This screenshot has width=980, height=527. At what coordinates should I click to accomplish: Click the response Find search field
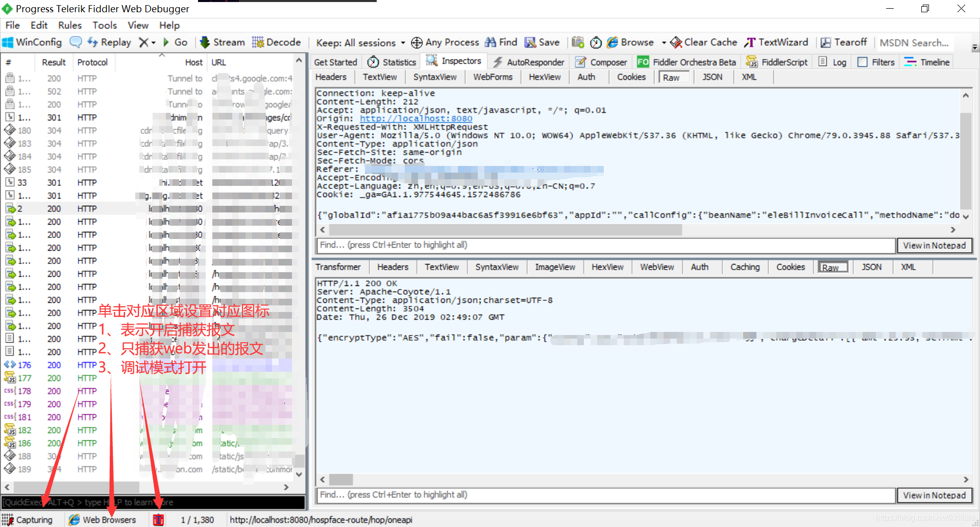click(x=606, y=495)
